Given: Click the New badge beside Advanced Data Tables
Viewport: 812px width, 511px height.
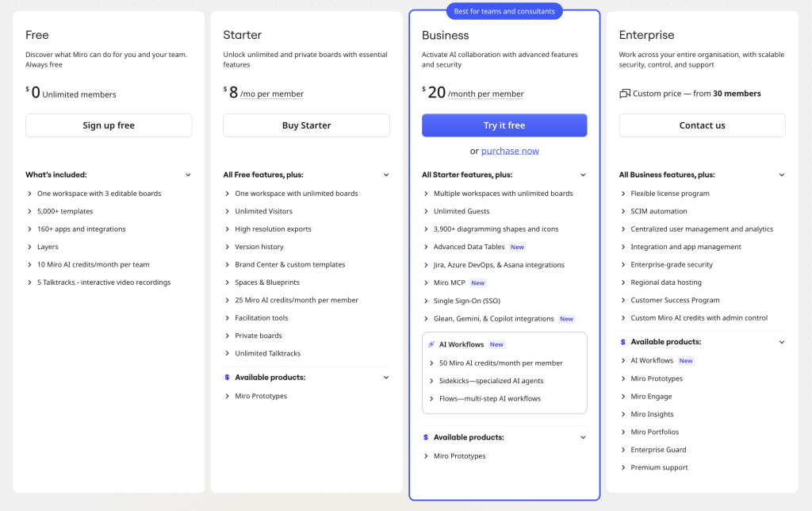Looking at the screenshot, I should pyautogui.click(x=517, y=247).
